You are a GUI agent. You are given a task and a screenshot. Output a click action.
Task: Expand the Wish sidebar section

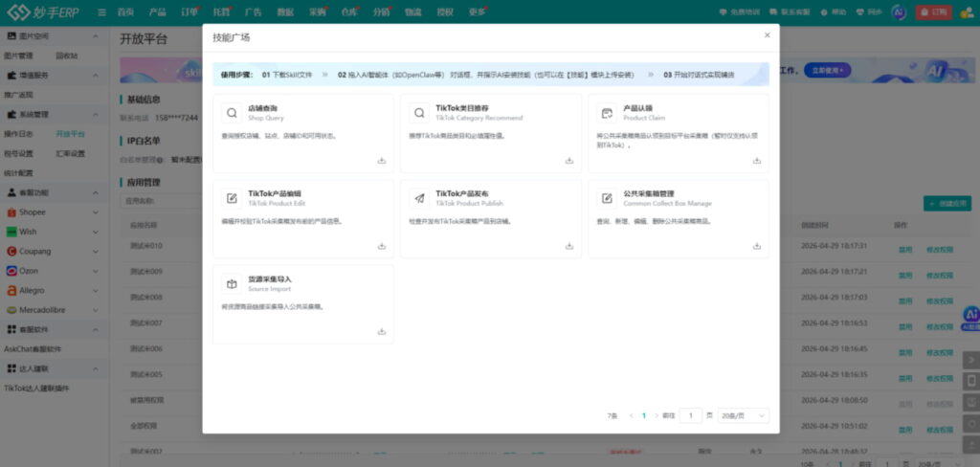(x=96, y=232)
